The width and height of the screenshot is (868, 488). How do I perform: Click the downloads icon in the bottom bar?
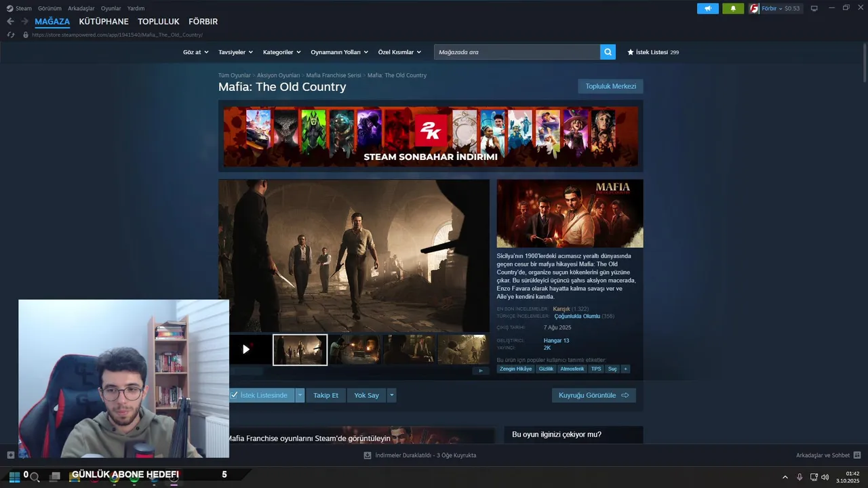[368, 455]
